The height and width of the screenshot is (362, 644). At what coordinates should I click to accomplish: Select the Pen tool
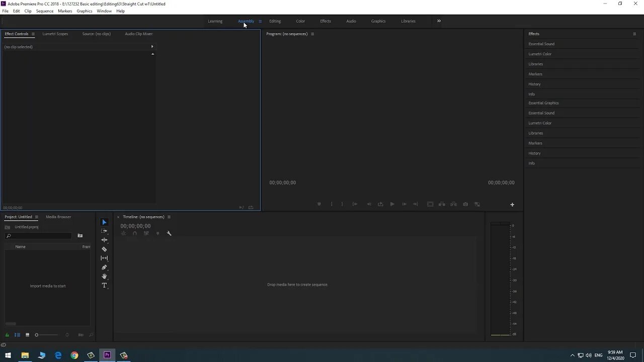coord(104,267)
